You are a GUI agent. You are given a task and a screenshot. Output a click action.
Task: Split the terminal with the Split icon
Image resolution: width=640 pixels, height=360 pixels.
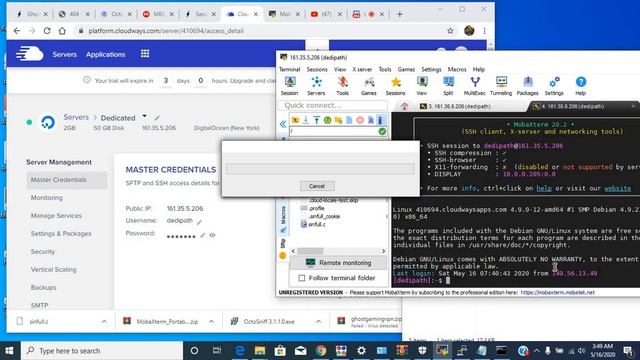tap(448, 86)
